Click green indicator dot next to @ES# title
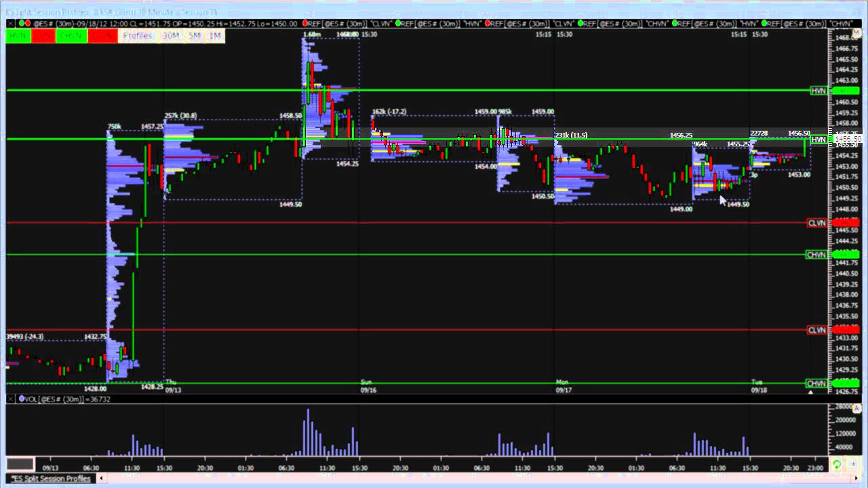 coord(21,23)
